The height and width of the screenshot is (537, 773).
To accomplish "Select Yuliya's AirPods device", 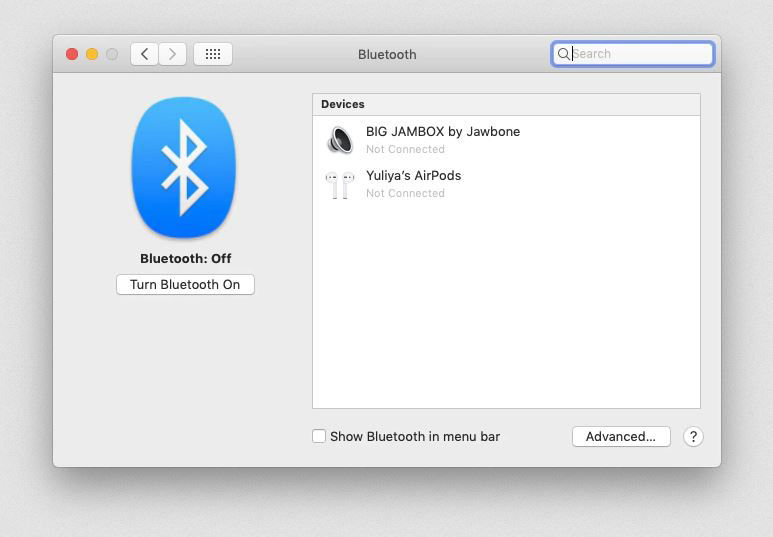I will (506, 184).
